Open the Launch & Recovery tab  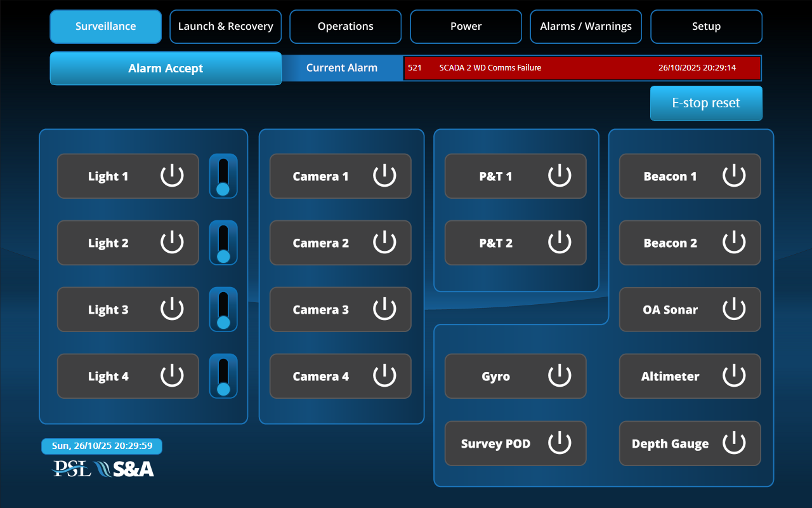click(225, 27)
